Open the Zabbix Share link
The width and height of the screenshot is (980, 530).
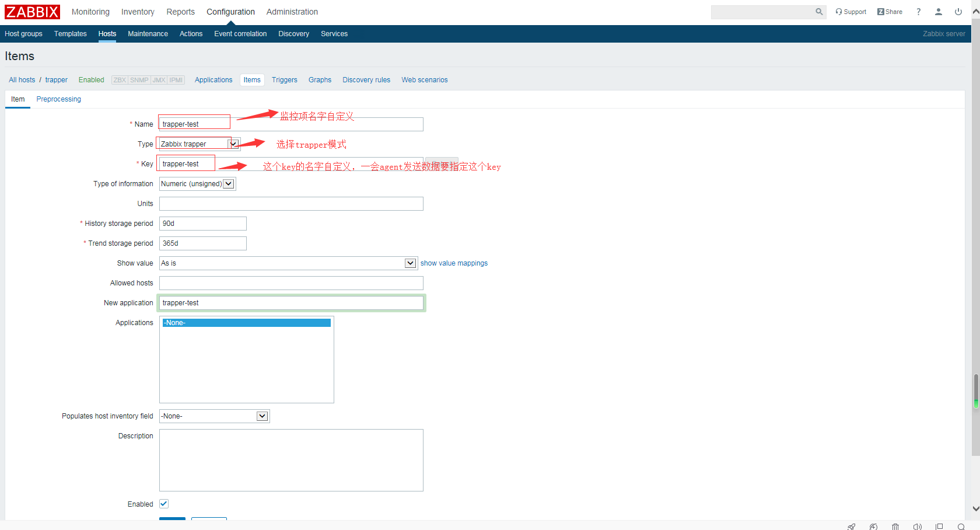890,12
